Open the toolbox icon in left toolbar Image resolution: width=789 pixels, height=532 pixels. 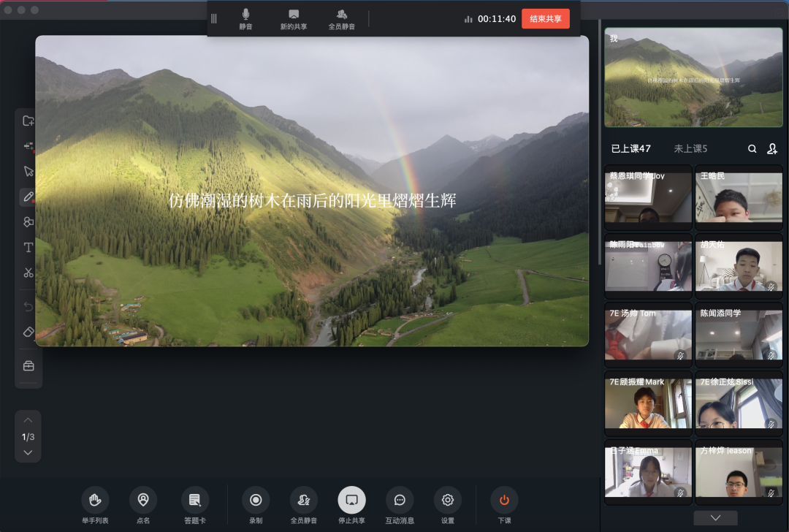[28, 365]
